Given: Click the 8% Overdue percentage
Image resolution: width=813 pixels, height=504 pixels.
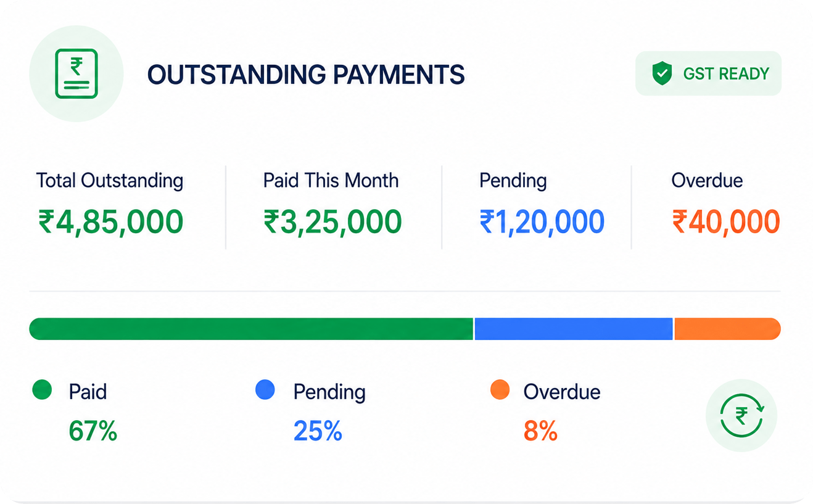Looking at the screenshot, I should (x=540, y=431).
